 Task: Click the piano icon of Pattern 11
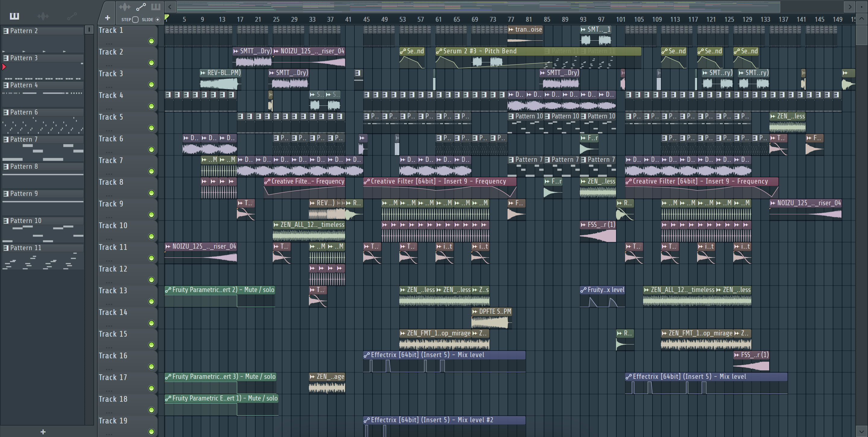6,248
